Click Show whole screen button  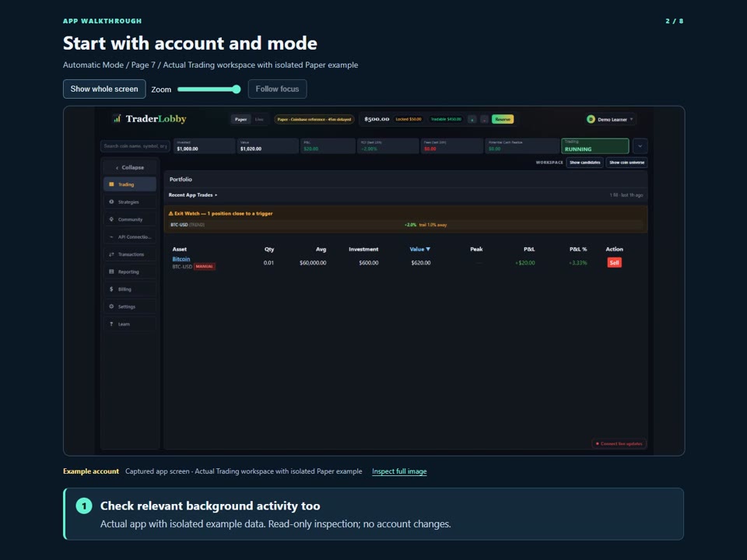click(104, 89)
